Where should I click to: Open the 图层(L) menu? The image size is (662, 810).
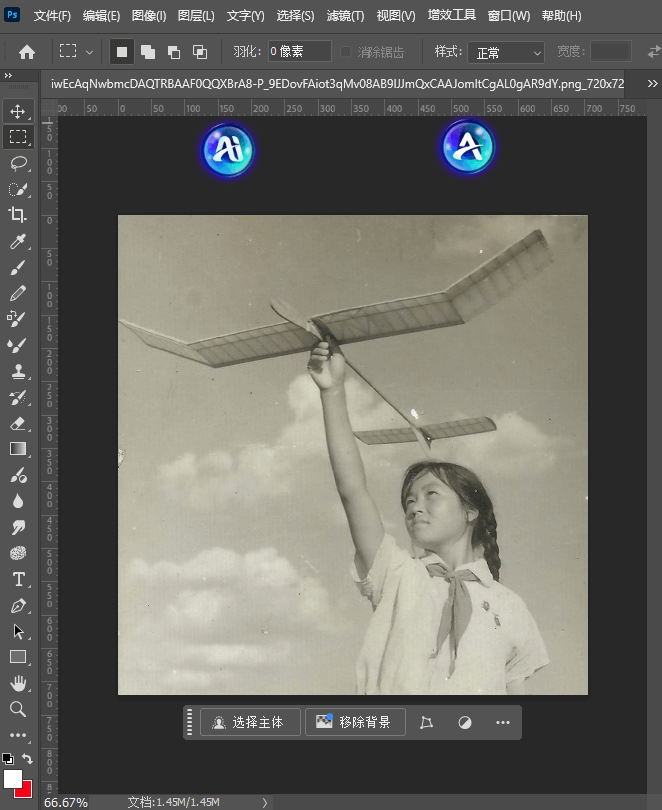(x=196, y=16)
